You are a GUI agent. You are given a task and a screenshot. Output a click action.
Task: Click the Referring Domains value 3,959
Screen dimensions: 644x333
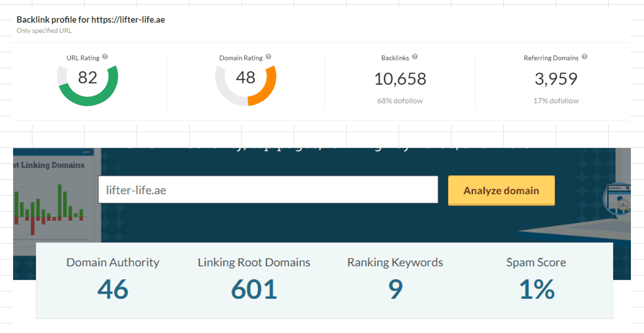point(556,79)
